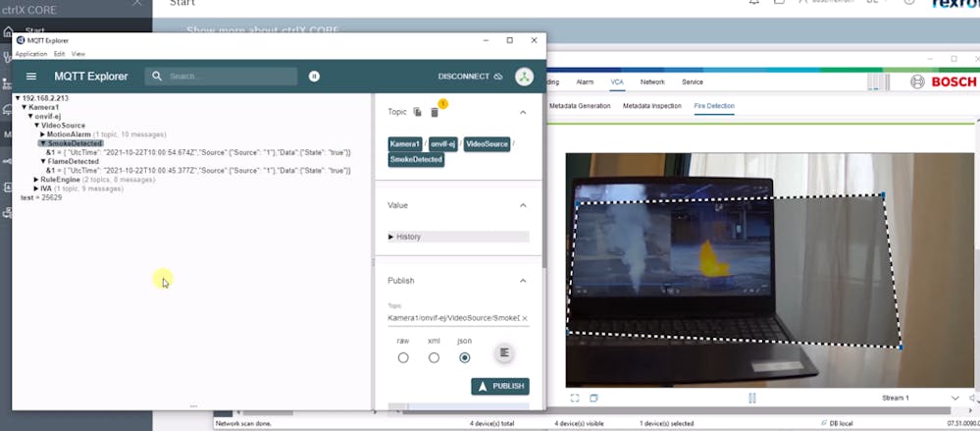Click the MQTT Explorer search field

coord(222,77)
